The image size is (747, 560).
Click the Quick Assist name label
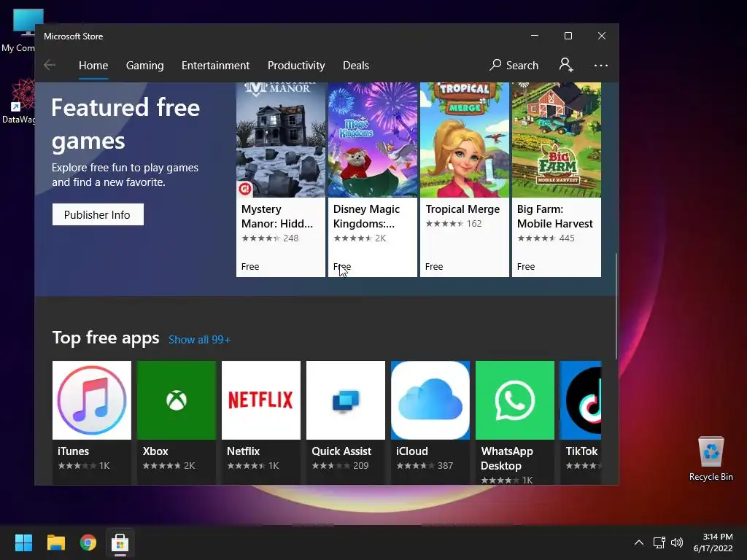pyautogui.click(x=341, y=451)
